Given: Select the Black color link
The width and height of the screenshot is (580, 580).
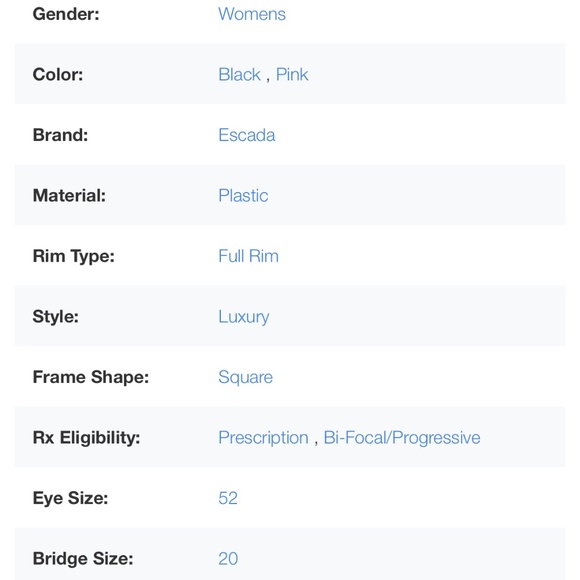Looking at the screenshot, I should click(239, 74).
